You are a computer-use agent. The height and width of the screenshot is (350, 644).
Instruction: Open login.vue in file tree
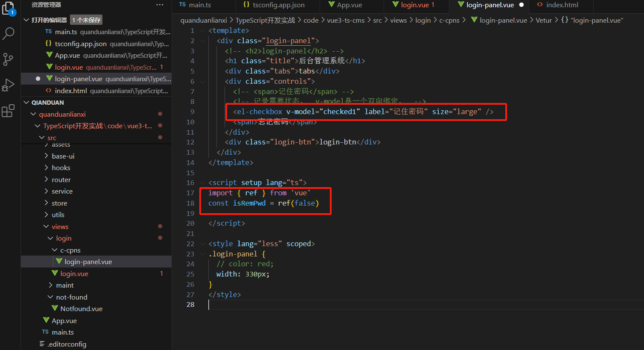96,274
